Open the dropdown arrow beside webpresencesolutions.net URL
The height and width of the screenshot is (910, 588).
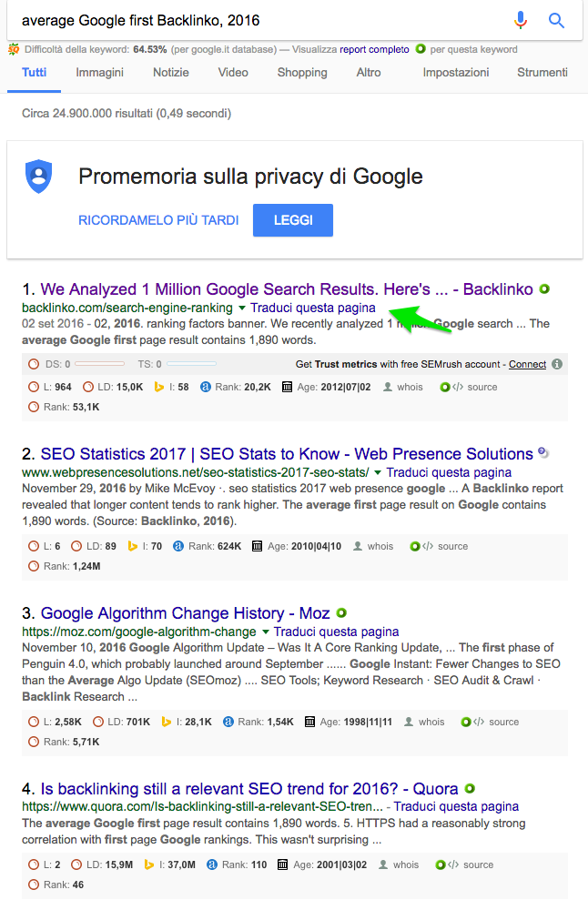click(x=378, y=473)
